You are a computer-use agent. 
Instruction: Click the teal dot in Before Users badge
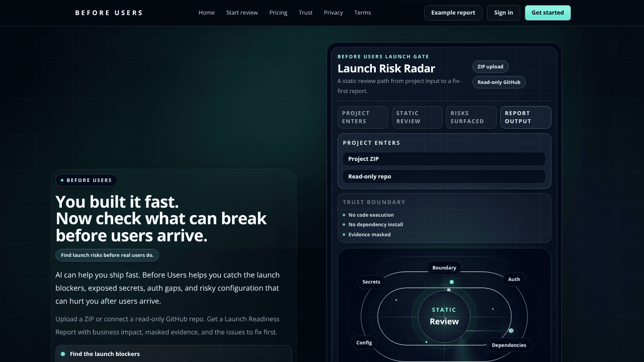tap(62, 180)
